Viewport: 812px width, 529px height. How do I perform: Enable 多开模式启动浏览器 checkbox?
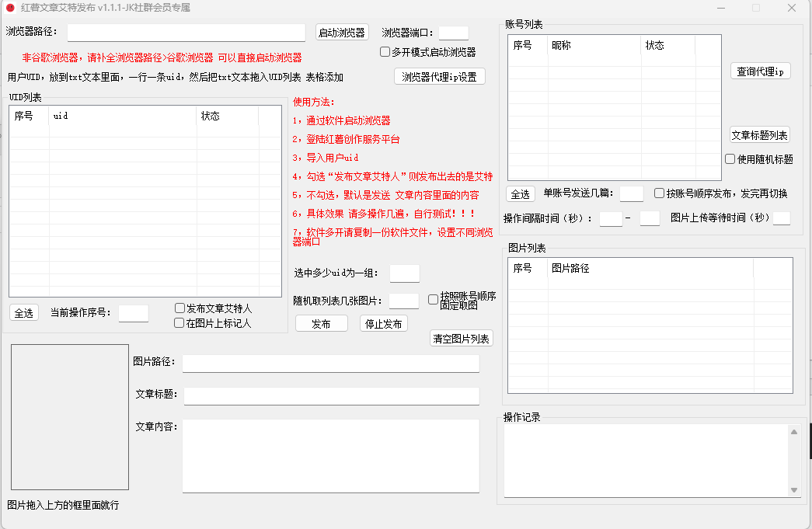point(385,52)
